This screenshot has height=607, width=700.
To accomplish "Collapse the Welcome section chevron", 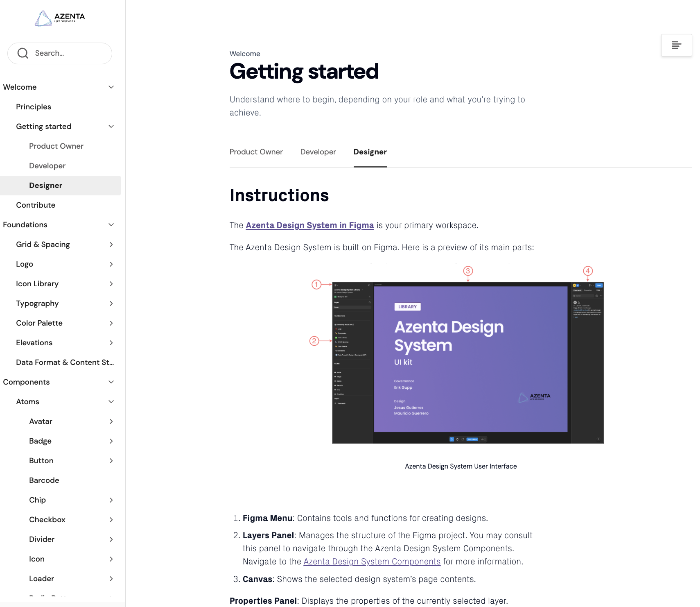I will [x=111, y=87].
